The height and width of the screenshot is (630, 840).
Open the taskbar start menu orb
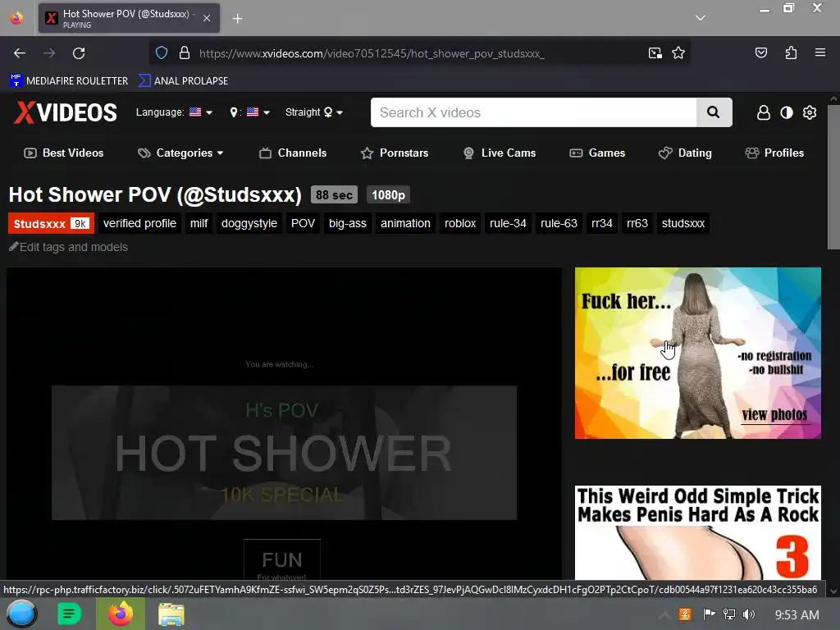tap(21, 614)
